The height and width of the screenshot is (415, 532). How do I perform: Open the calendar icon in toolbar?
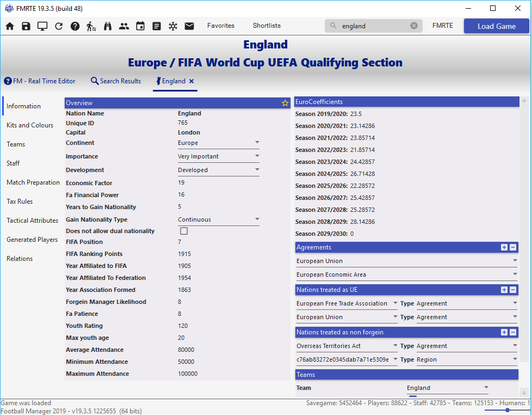point(140,26)
